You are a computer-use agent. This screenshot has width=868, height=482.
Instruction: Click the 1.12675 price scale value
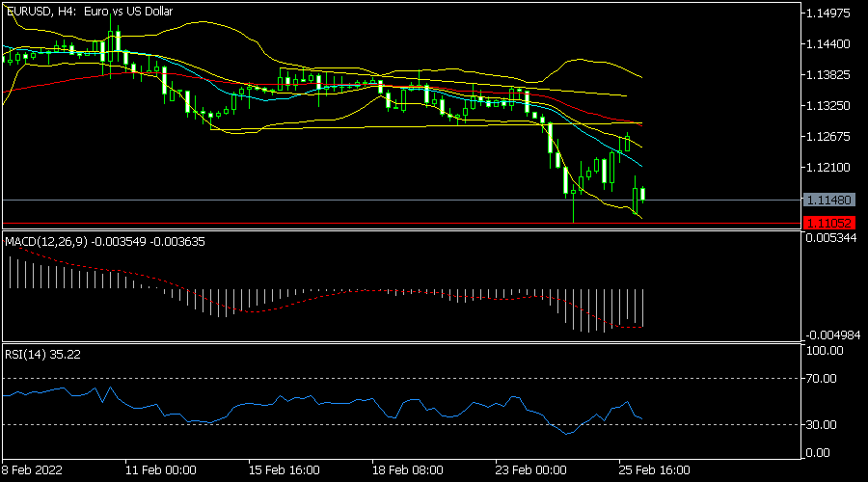[828, 136]
